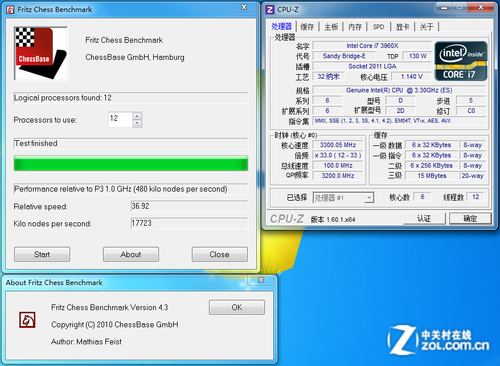Image resolution: width=500 pixels, height=366 pixels.
Task: Open the 关于 tab in CPU-Z
Action: click(x=426, y=27)
